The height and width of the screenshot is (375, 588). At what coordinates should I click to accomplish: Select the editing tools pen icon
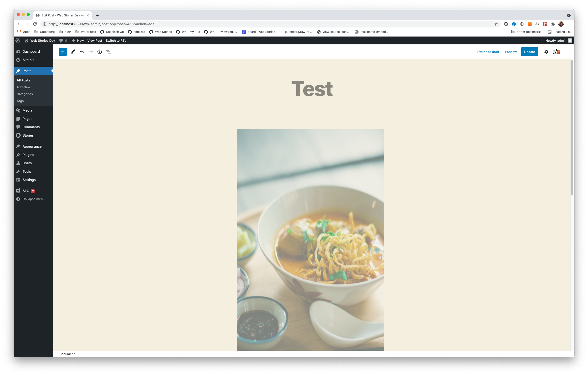point(73,52)
